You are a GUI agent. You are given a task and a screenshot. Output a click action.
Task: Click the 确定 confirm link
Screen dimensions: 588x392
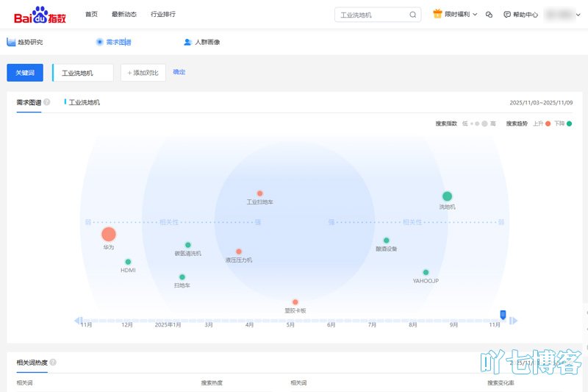coord(179,72)
